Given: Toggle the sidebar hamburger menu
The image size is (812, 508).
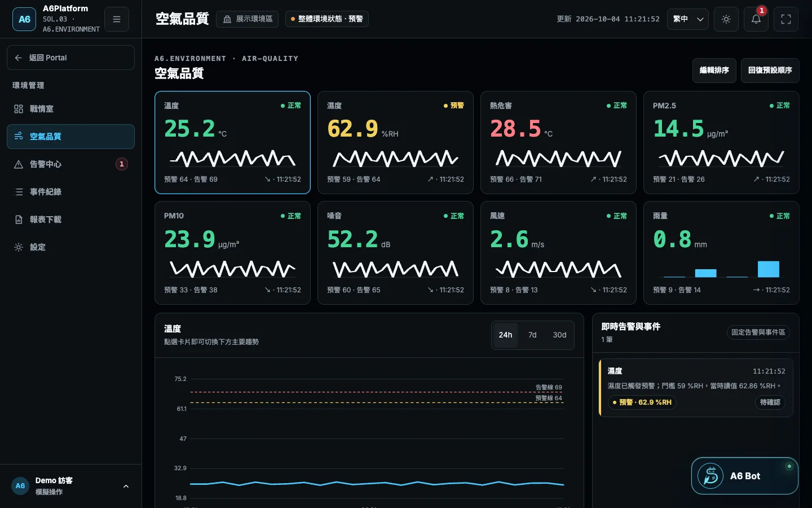Looking at the screenshot, I should pyautogui.click(x=117, y=19).
